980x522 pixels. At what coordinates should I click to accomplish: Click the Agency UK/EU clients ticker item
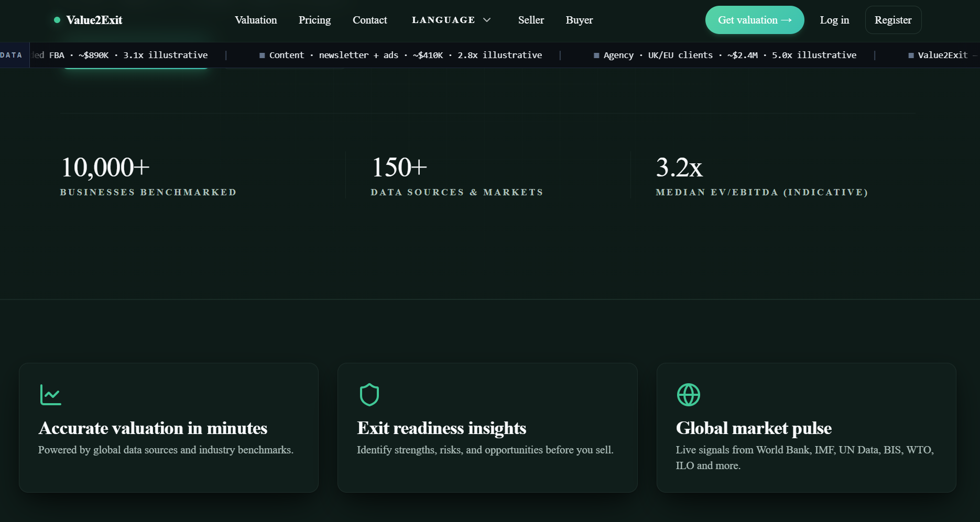[x=725, y=55]
